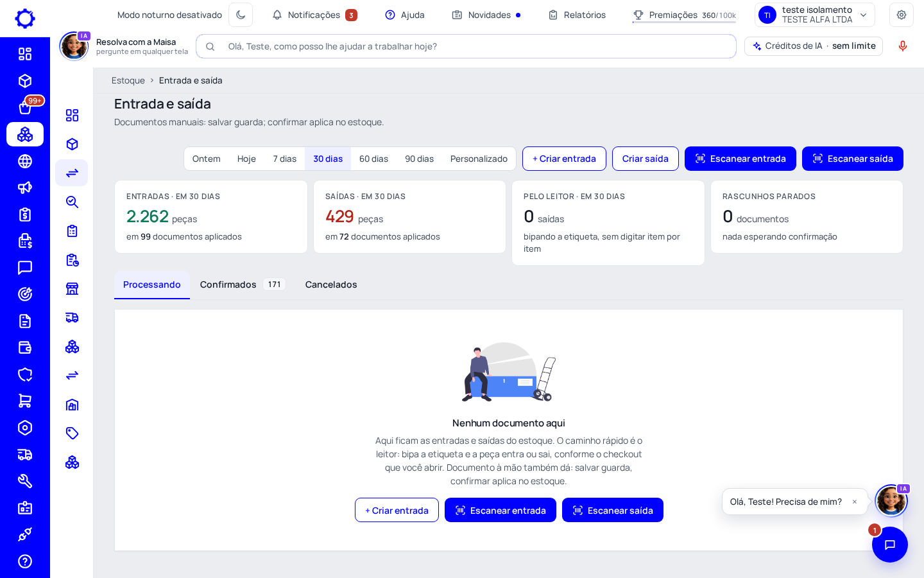Expand the teste isolamento account dropdown
924x578 pixels.
click(x=815, y=15)
